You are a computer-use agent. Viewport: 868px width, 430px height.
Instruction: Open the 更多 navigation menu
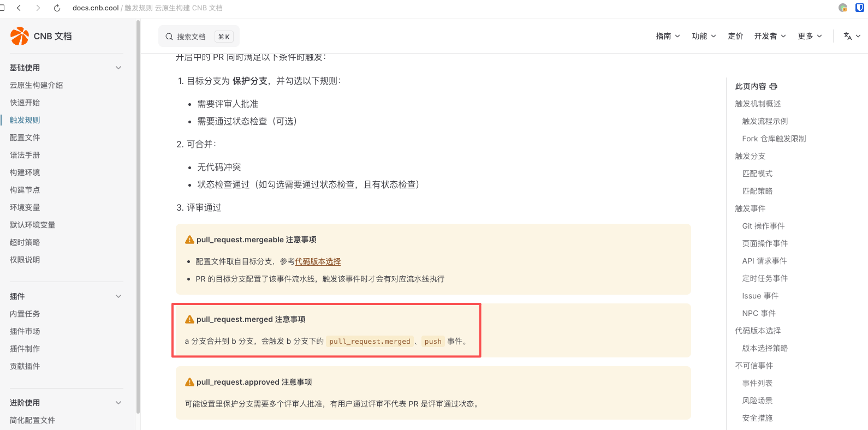(810, 36)
